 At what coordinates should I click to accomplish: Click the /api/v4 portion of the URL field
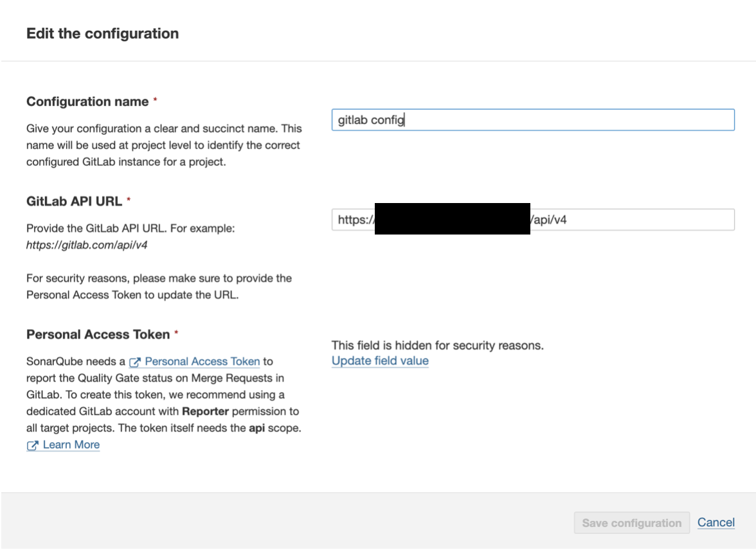pos(550,219)
